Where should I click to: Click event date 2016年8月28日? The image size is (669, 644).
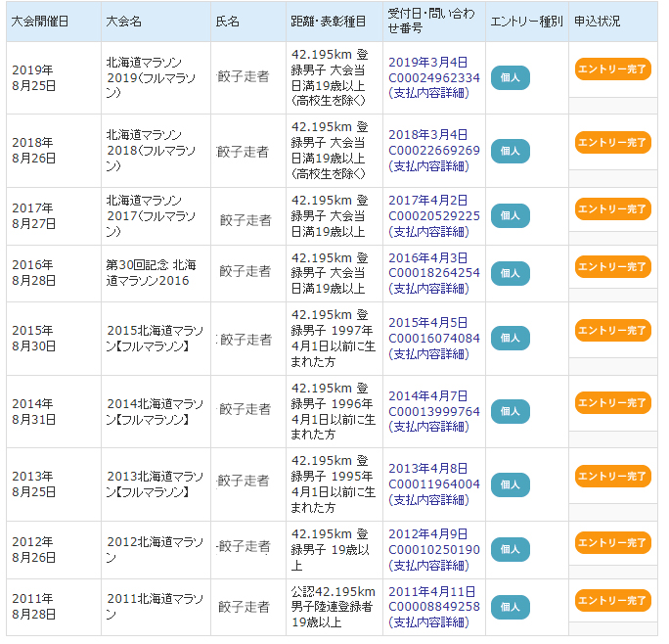click(x=33, y=273)
